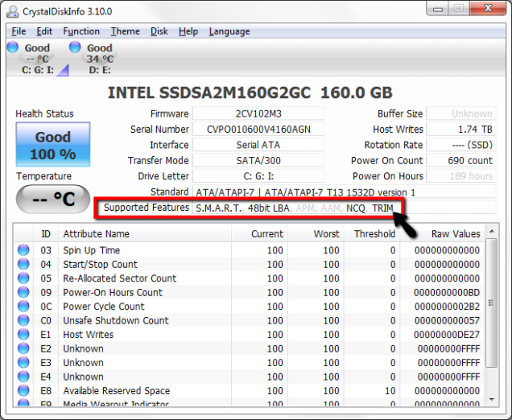Click 48bit LBA in Supported Features
The width and height of the screenshot is (512, 420).
(268, 208)
